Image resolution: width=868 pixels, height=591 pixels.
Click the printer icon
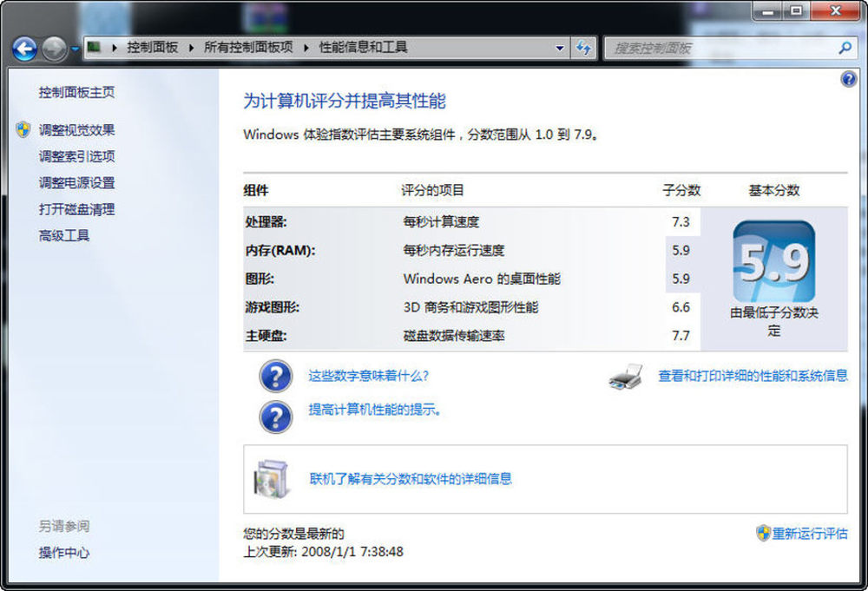[x=626, y=377]
